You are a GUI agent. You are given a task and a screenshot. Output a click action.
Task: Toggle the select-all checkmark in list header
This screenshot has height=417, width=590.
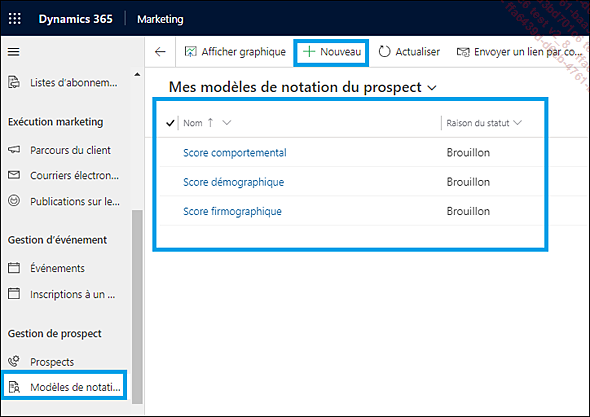(x=170, y=123)
